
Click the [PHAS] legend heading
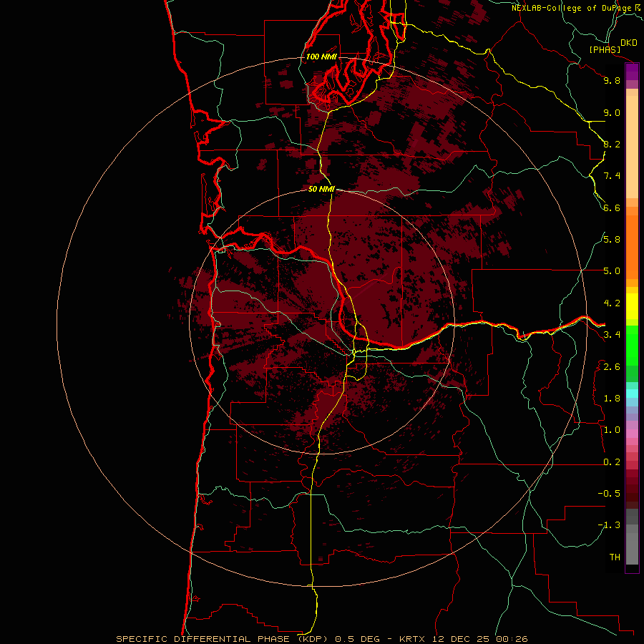click(605, 49)
